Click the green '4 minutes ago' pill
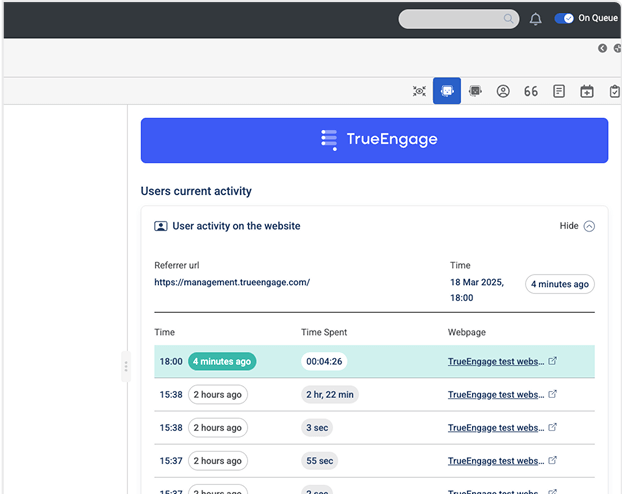The width and height of the screenshot is (622, 494). pyautogui.click(x=222, y=361)
